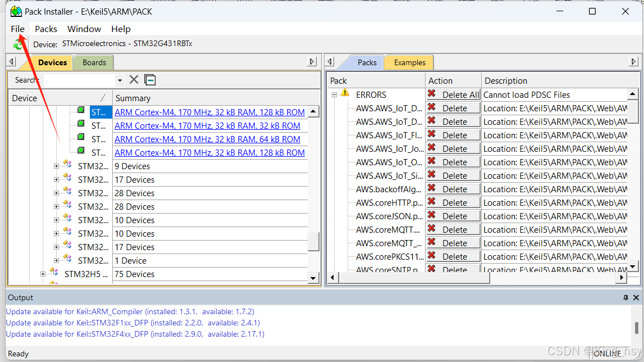This screenshot has height=362, width=644.
Task: Click the scroll-right arrow after the Boards tab
Action: coord(312,62)
